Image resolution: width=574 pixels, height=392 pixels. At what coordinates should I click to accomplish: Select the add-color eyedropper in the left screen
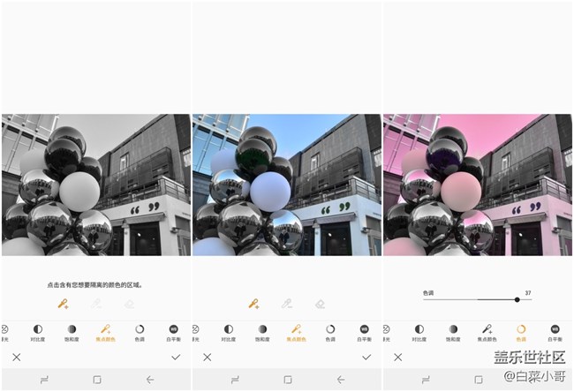point(63,304)
